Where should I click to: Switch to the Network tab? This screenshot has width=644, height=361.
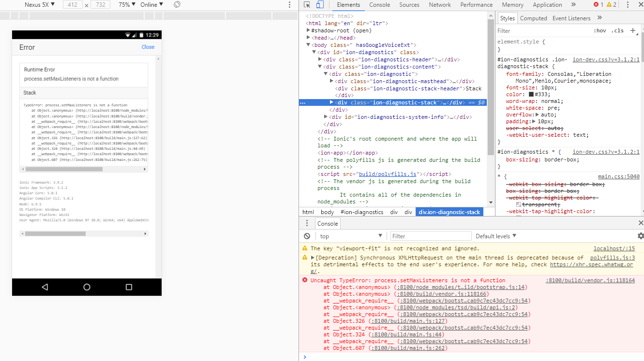point(440,5)
